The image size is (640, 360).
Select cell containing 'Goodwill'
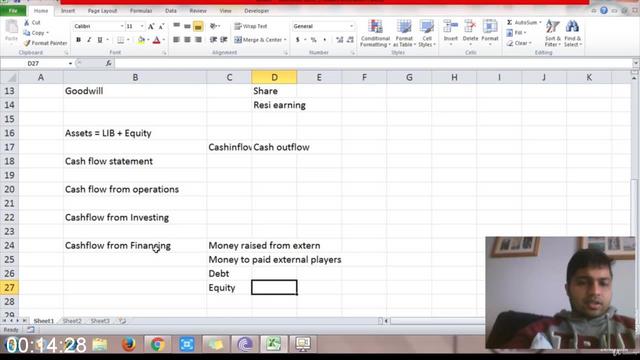135,91
